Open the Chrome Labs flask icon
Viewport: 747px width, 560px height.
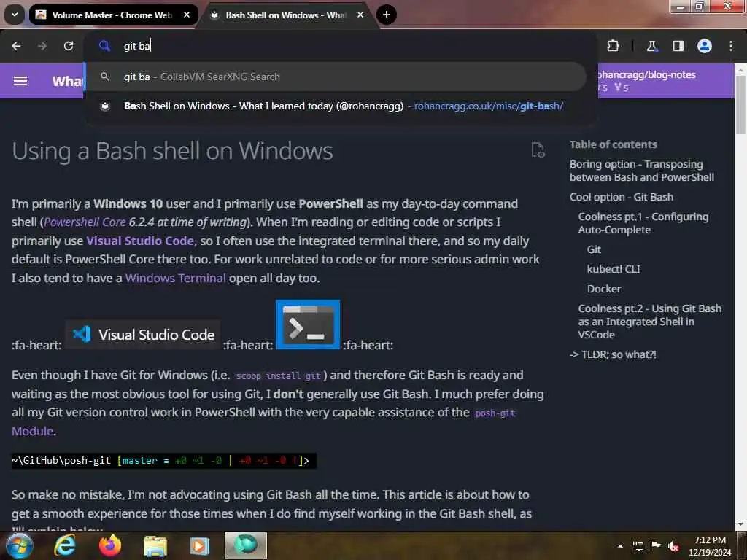click(651, 46)
